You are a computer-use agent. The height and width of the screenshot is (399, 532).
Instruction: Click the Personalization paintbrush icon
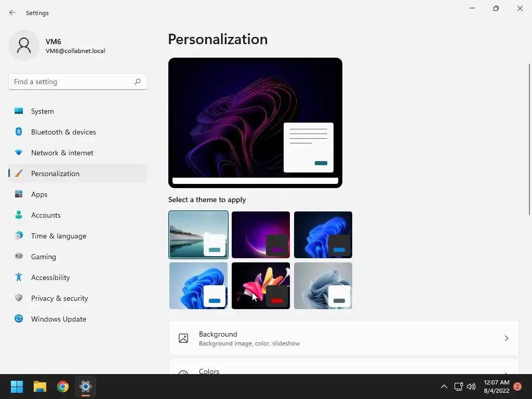(x=19, y=174)
